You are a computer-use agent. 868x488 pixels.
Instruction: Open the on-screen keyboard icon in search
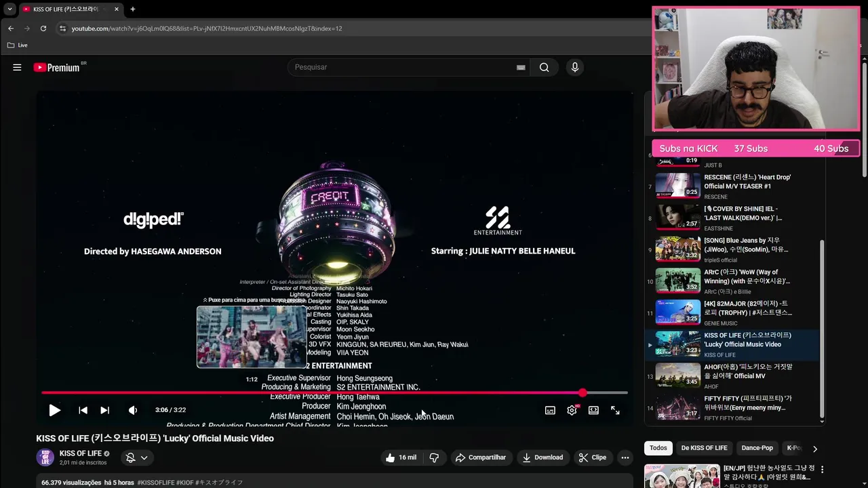coord(521,67)
